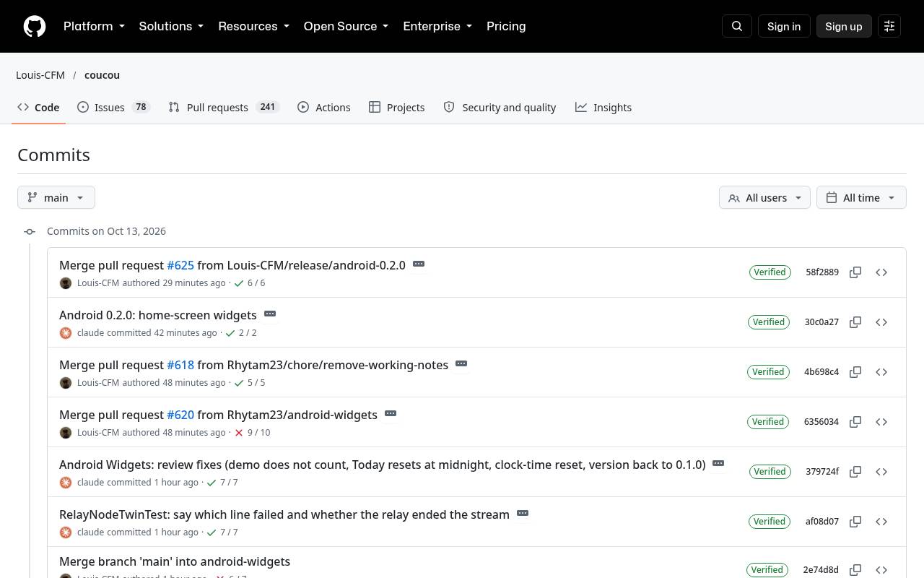
Task: Expand the Enterprise menu
Action: coord(437,26)
